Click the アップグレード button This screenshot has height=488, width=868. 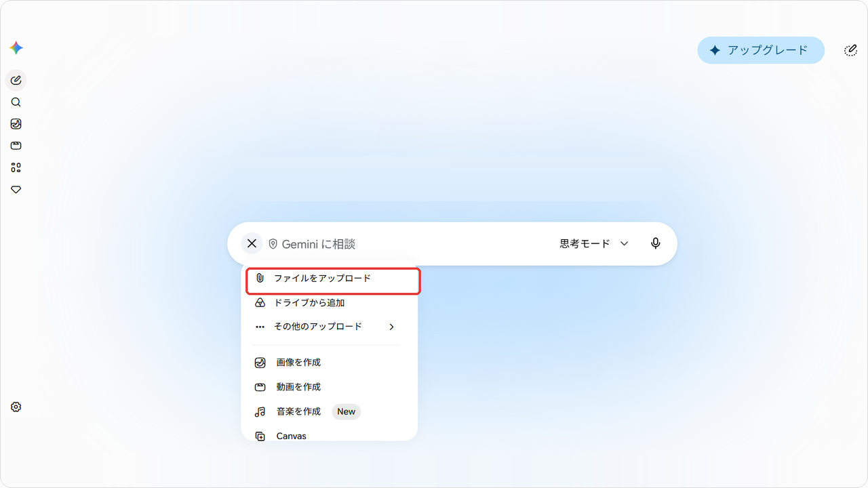(x=761, y=50)
